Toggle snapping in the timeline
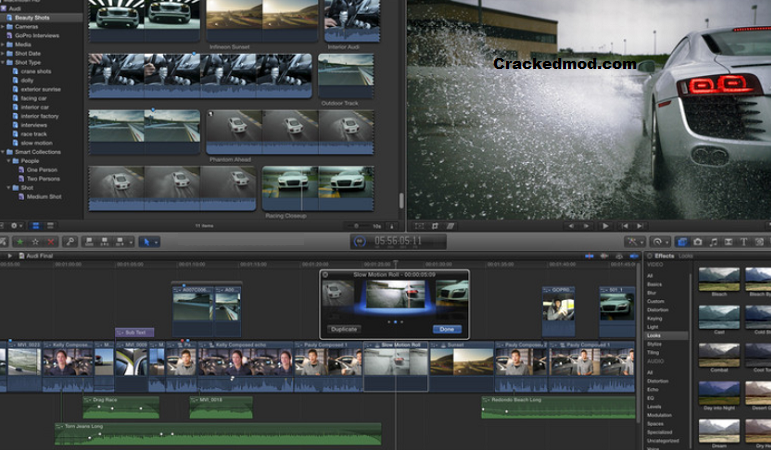 tap(634, 256)
